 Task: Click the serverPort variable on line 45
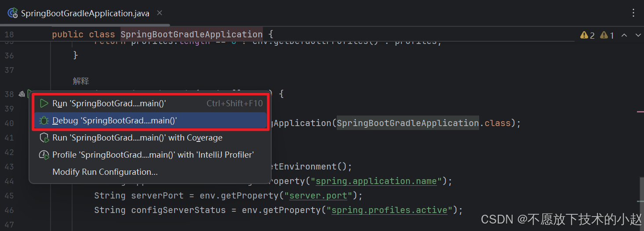(x=157, y=195)
